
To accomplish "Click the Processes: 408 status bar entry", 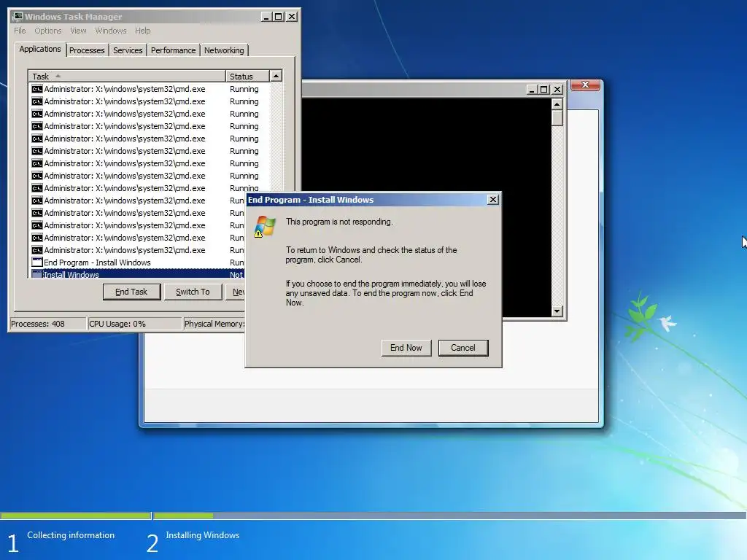I will coord(47,324).
